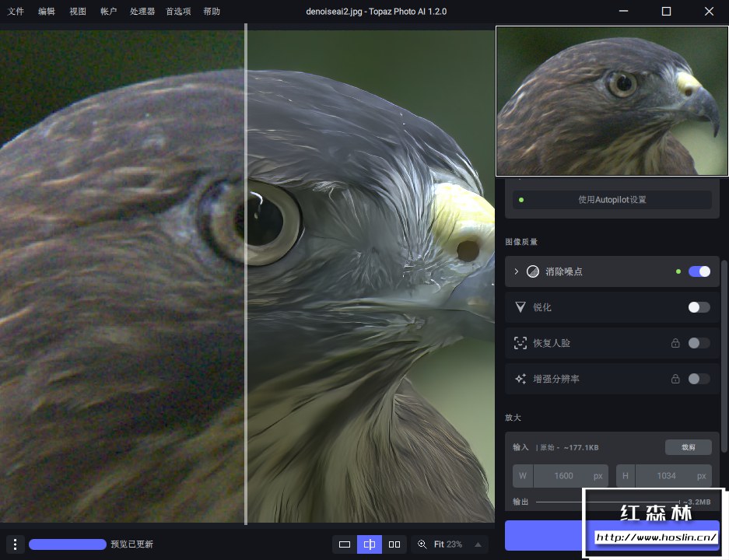Select the split slider comparison view

point(370,544)
